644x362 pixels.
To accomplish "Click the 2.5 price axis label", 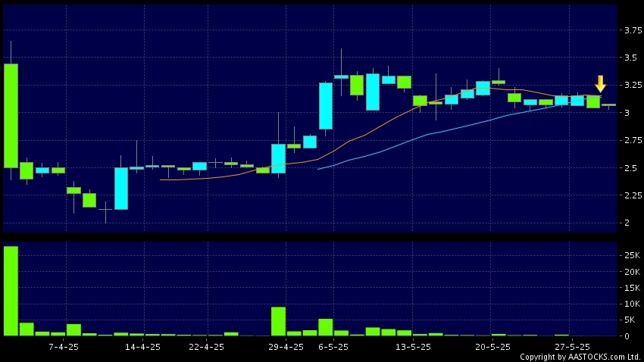I will click(630, 168).
